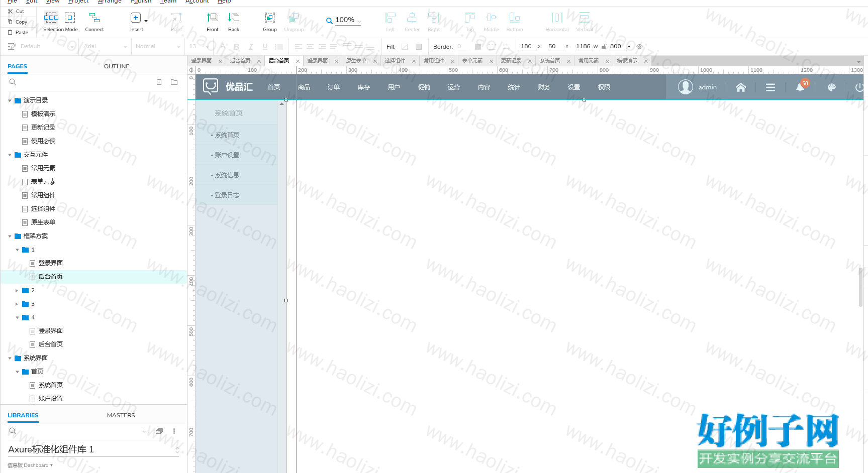Click 登录日志 in the canvas sidebar
The height and width of the screenshot is (473, 868).
(227, 195)
